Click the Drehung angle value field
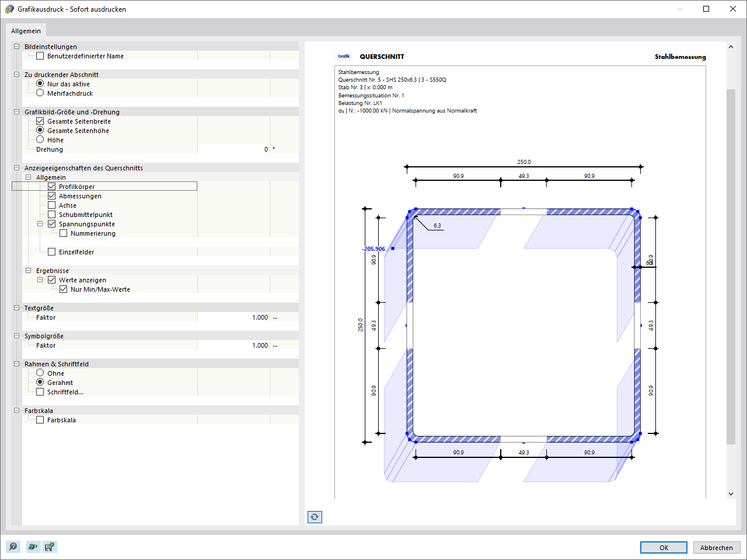 [x=233, y=149]
